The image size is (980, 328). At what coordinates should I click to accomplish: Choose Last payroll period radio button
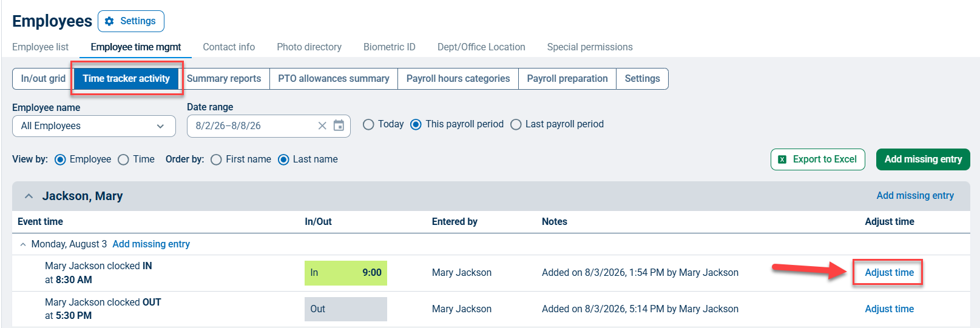[516, 124]
